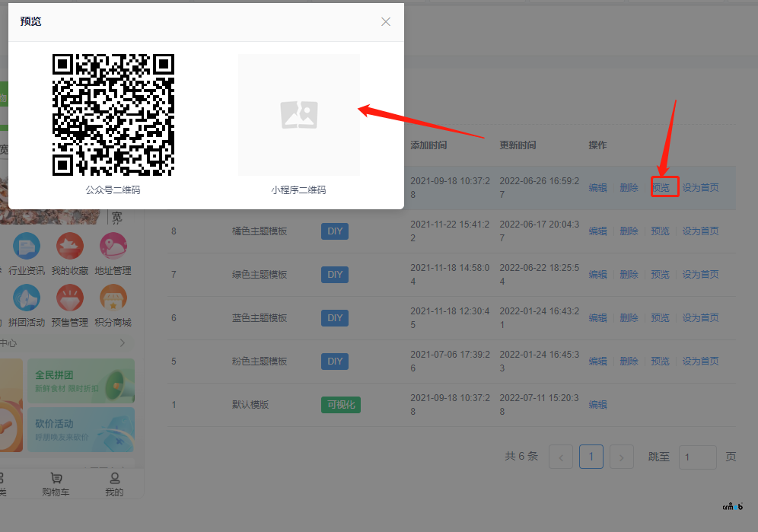
Task: Click 预览 for 橘色主题模板 row
Action: [x=660, y=231]
